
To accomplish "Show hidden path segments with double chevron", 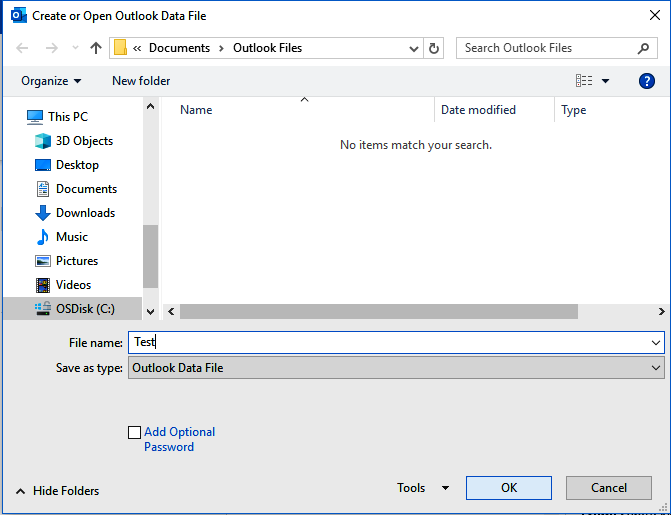I will pyautogui.click(x=137, y=48).
